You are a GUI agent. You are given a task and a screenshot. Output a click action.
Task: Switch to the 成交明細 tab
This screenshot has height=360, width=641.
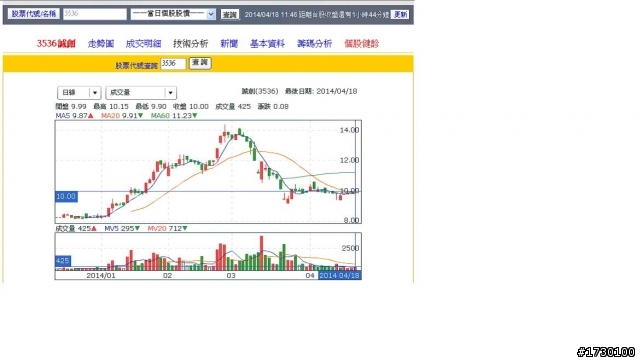click(143, 44)
